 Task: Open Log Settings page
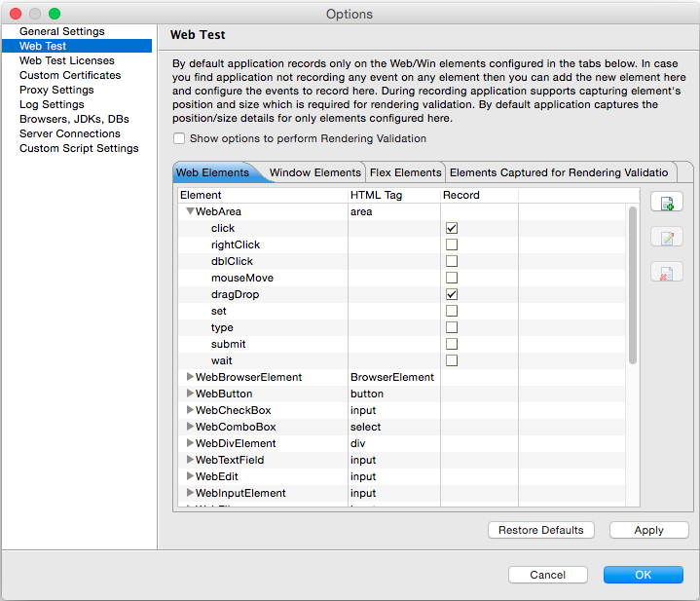[52, 104]
